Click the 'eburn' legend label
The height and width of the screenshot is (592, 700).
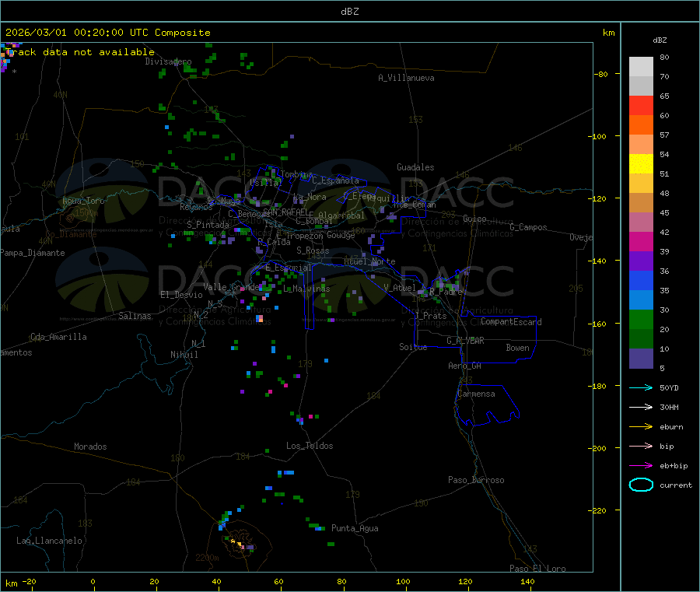click(671, 426)
